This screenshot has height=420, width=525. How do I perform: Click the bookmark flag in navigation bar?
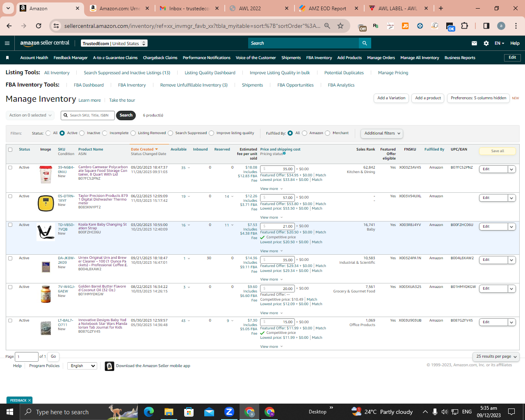[x=7, y=58]
